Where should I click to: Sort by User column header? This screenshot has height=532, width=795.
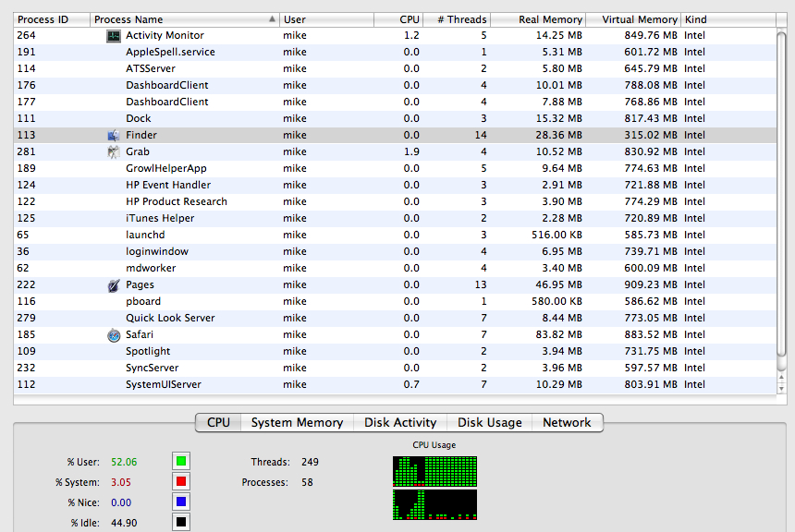pyautogui.click(x=326, y=19)
